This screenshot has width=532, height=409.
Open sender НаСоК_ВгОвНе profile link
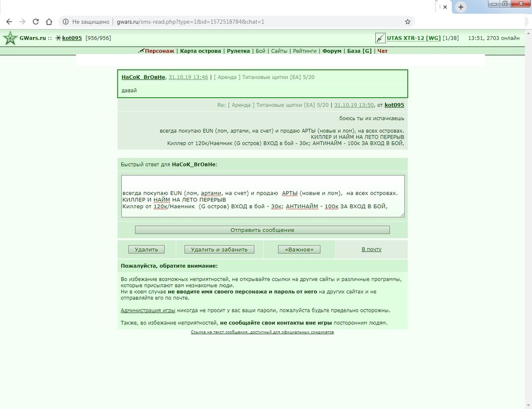(143, 77)
